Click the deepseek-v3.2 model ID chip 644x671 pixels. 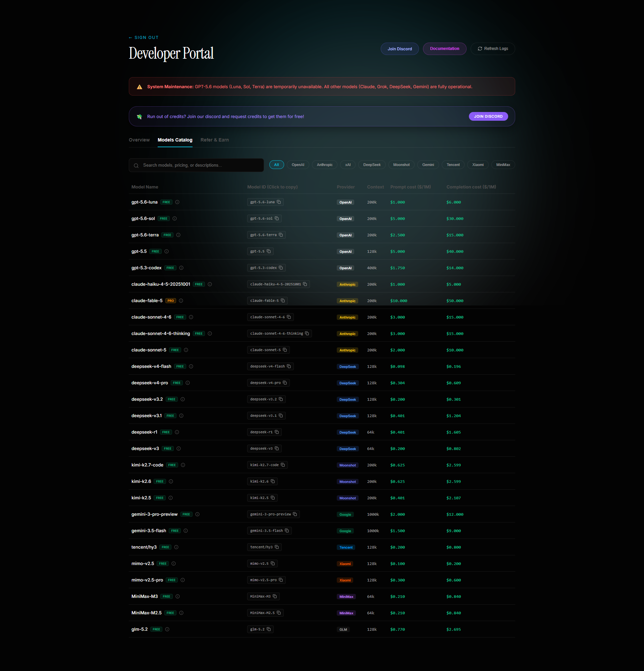pos(266,399)
